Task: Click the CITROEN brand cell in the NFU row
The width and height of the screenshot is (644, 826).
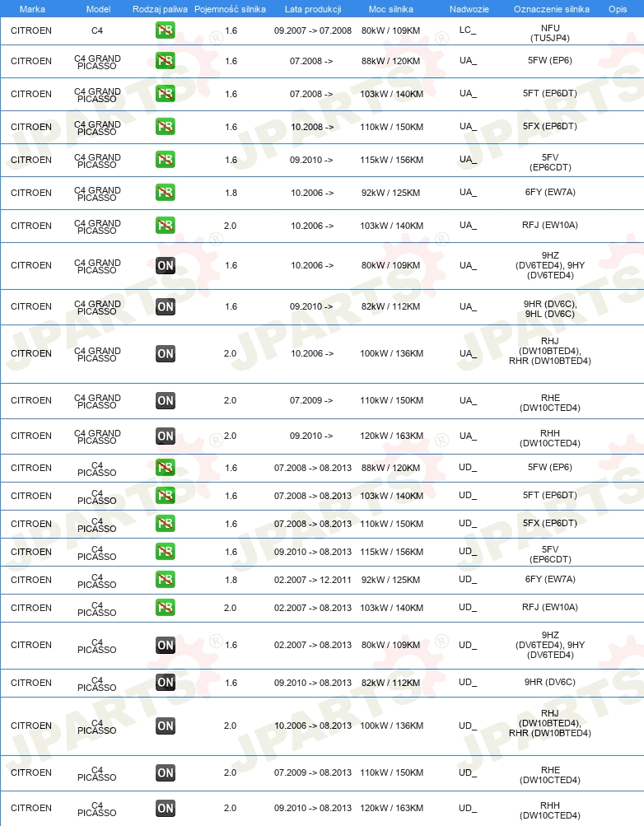Action: 31,30
